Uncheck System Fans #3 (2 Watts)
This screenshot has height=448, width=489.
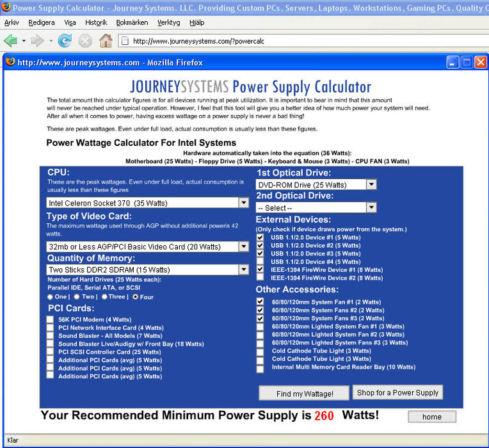260,318
